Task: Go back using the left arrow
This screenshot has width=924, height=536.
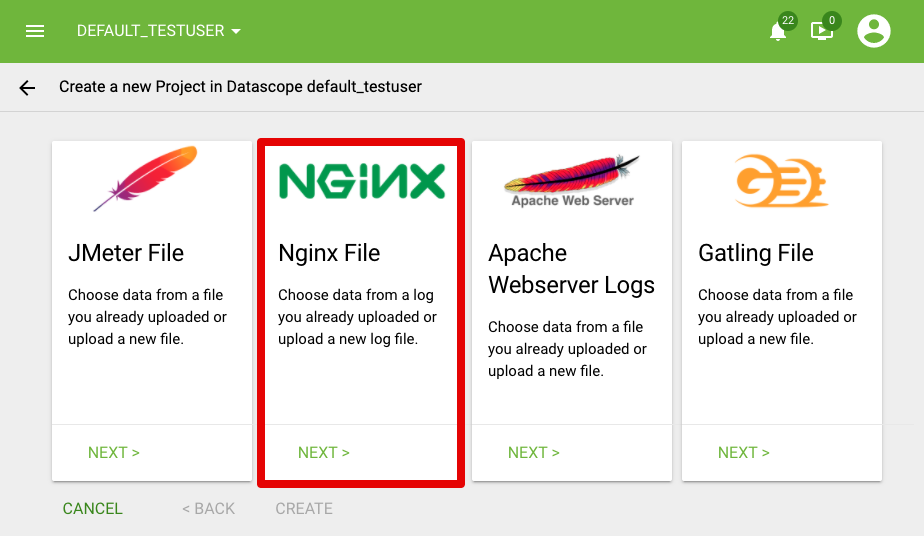Action: [27, 88]
